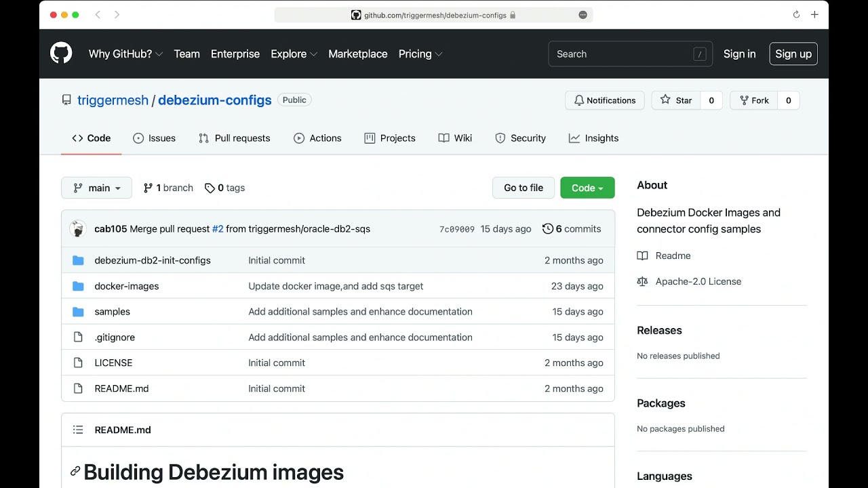Click the Packages heading link
Viewport: 868px width, 488px height.
[x=661, y=403]
